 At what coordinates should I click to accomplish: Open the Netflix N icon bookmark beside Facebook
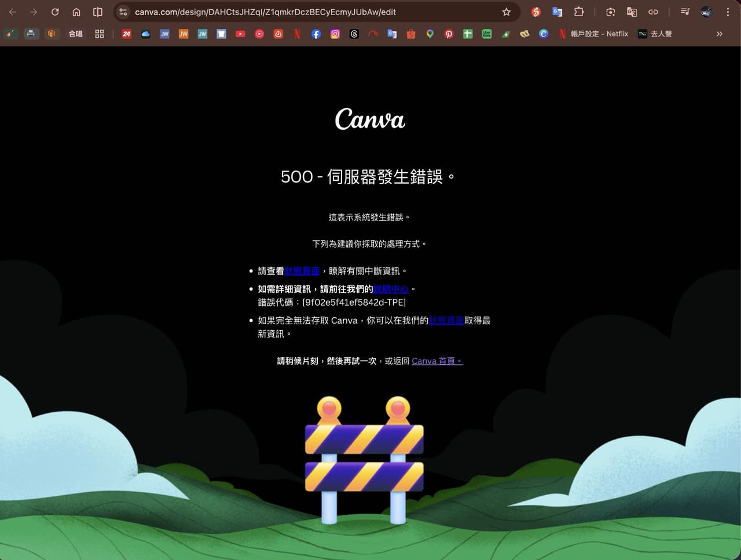point(297,34)
